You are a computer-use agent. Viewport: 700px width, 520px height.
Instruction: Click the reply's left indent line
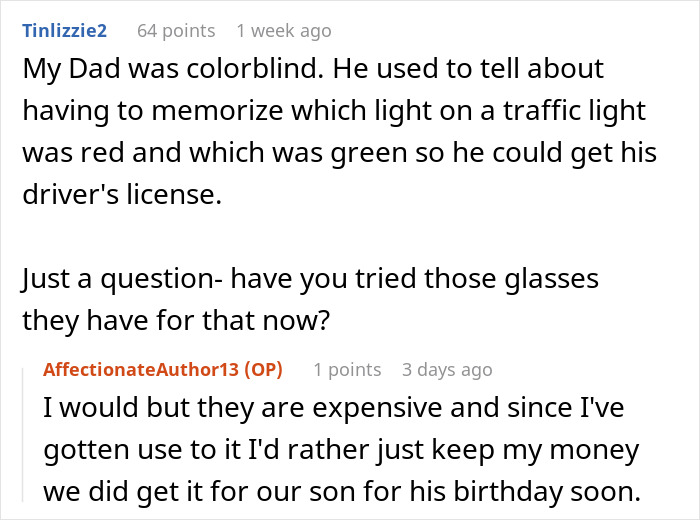[x=24, y=430]
